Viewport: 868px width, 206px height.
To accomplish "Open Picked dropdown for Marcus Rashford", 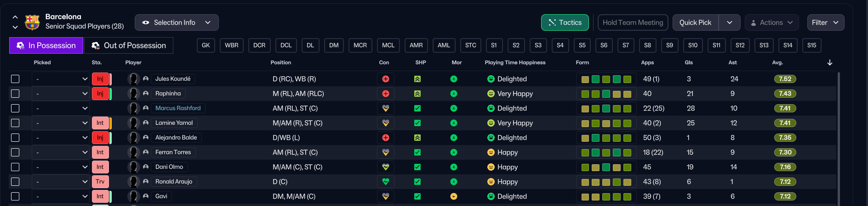I will 60,108.
